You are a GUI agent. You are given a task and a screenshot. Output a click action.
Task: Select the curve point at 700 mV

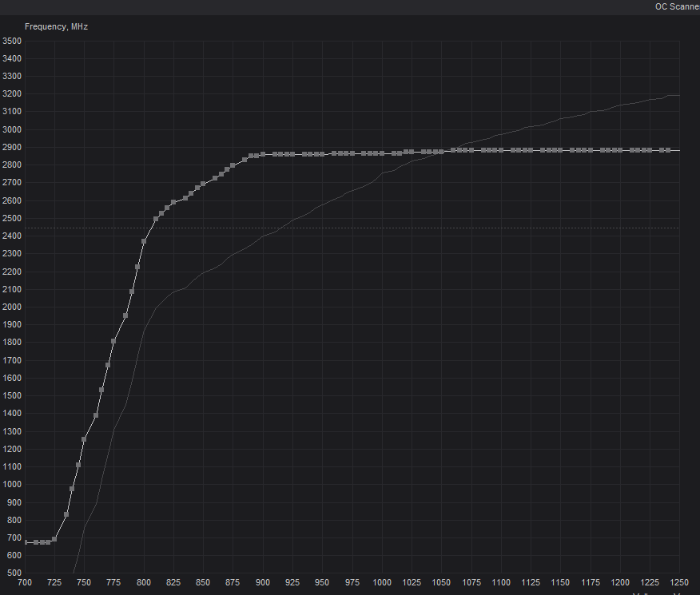point(25,542)
